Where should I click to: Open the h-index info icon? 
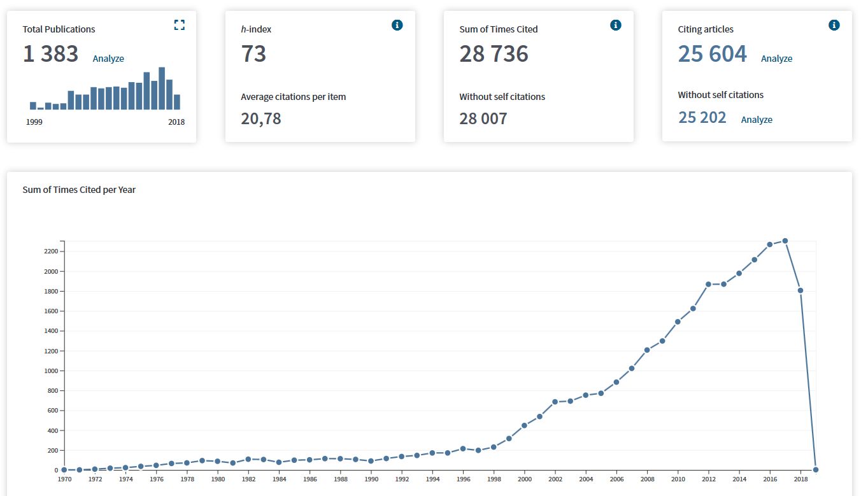397,25
